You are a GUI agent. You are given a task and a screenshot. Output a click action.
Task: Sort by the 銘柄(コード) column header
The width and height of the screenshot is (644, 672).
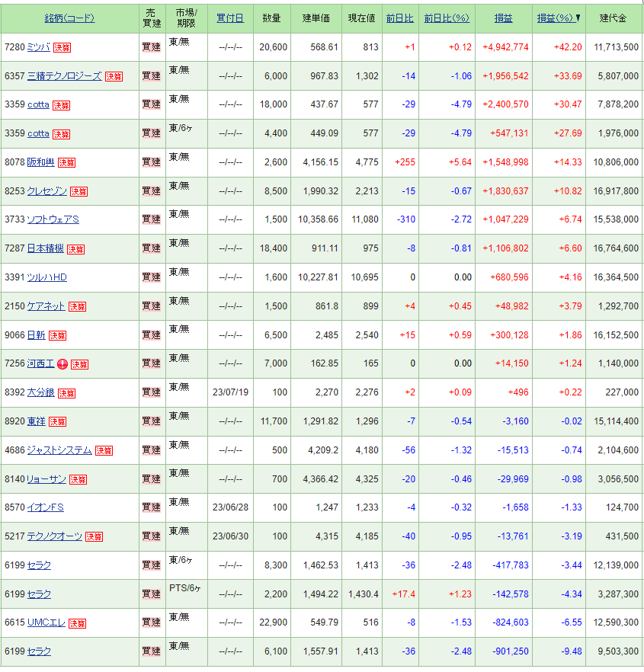pyautogui.click(x=69, y=18)
